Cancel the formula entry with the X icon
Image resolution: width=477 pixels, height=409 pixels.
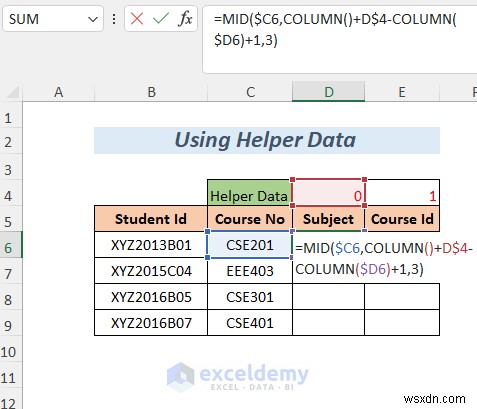137,19
